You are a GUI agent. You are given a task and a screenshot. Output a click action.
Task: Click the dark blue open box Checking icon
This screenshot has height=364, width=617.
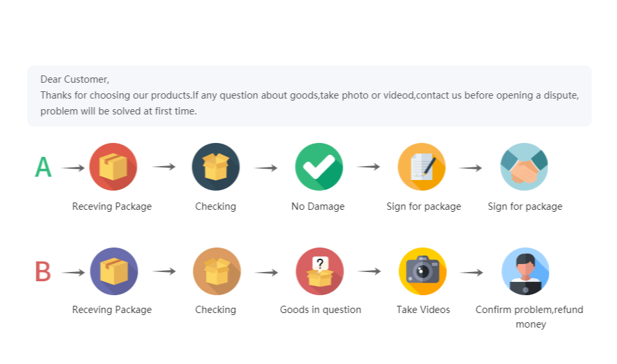click(216, 167)
